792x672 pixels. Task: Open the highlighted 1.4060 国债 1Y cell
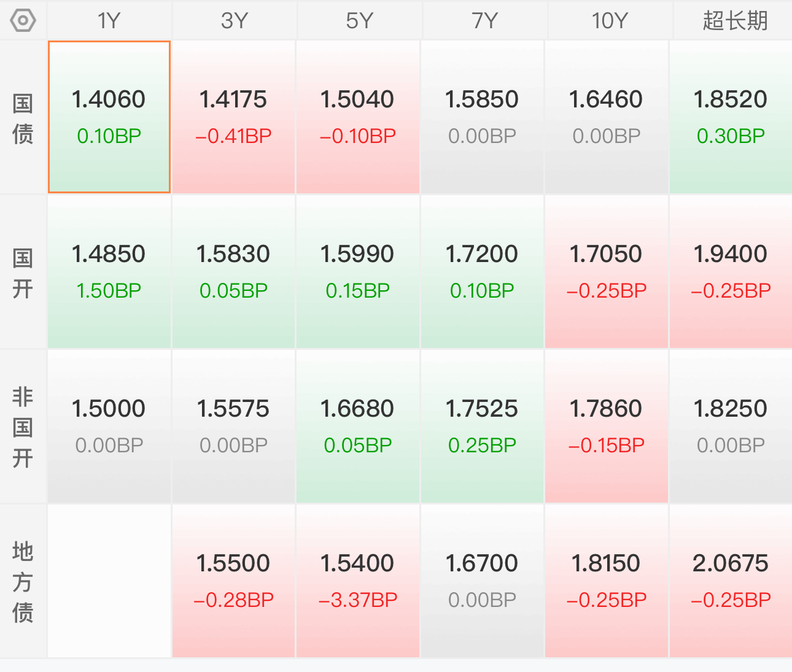click(x=109, y=117)
